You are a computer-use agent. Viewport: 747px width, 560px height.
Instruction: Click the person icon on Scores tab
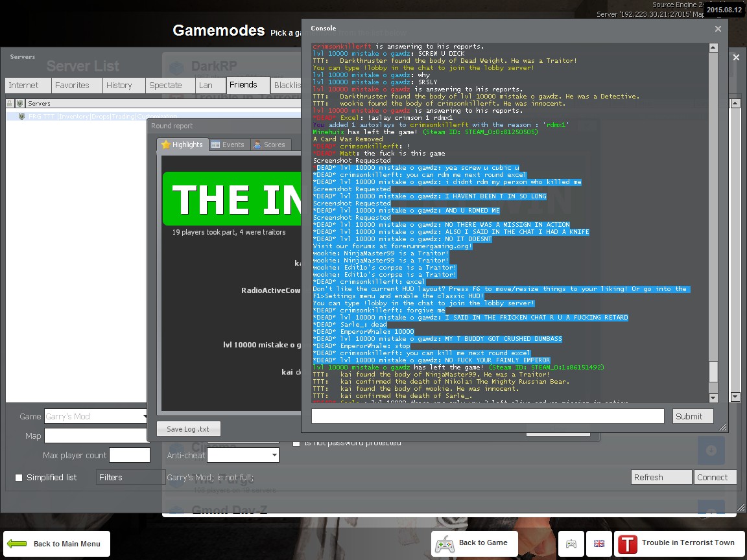pyautogui.click(x=257, y=145)
